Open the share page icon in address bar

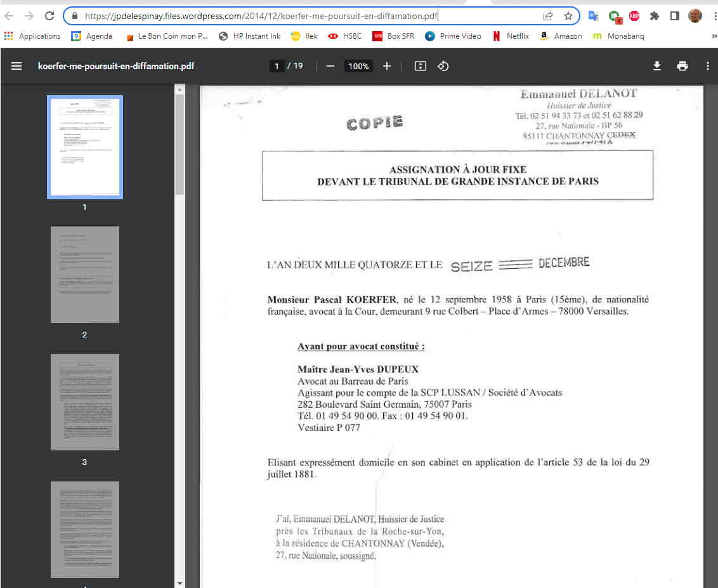548,16
